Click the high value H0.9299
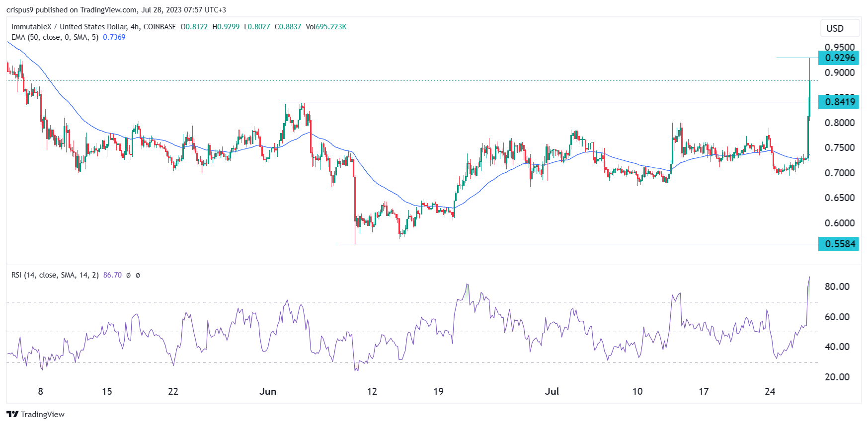The width and height of the screenshot is (868, 425). pyautogui.click(x=226, y=27)
